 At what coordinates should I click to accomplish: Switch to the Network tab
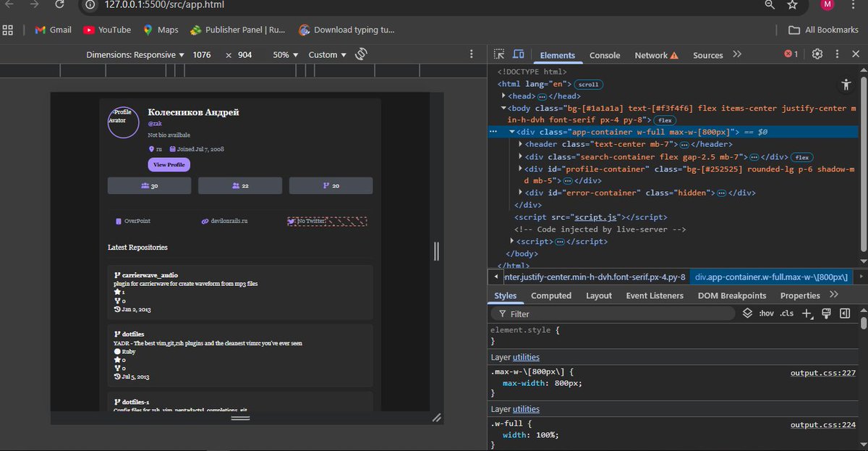click(x=656, y=55)
